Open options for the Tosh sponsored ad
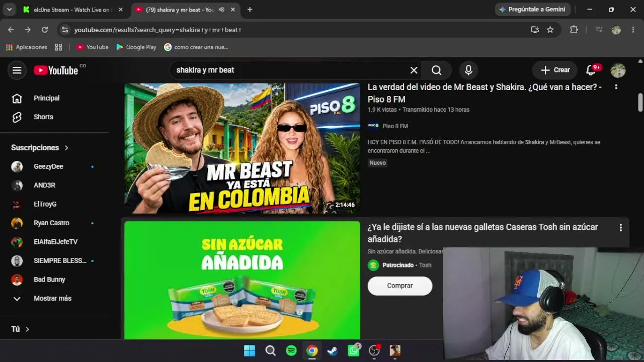This screenshot has width=644, height=362. click(620, 228)
